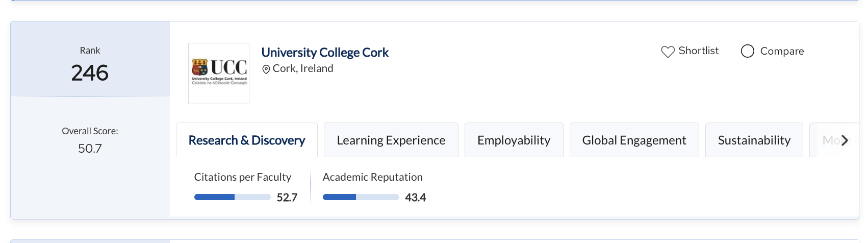Click the Academic Reputation progress bar
Viewport: 868px width, 243px height.
[361, 197]
